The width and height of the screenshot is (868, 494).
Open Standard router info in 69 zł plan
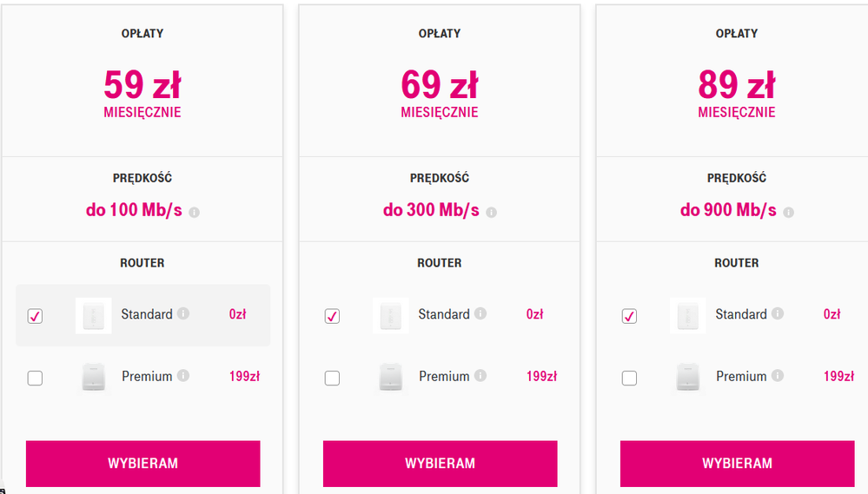coord(480,313)
